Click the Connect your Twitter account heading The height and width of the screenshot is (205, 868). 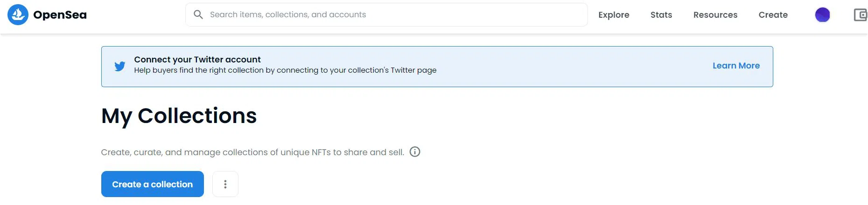(197, 60)
